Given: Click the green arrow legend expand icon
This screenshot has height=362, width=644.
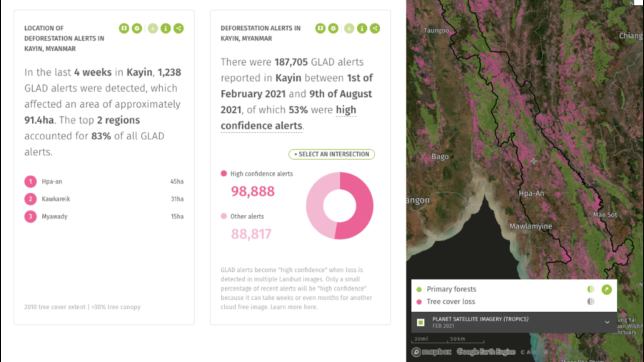Looking at the screenshot, I should pos(606,290).
